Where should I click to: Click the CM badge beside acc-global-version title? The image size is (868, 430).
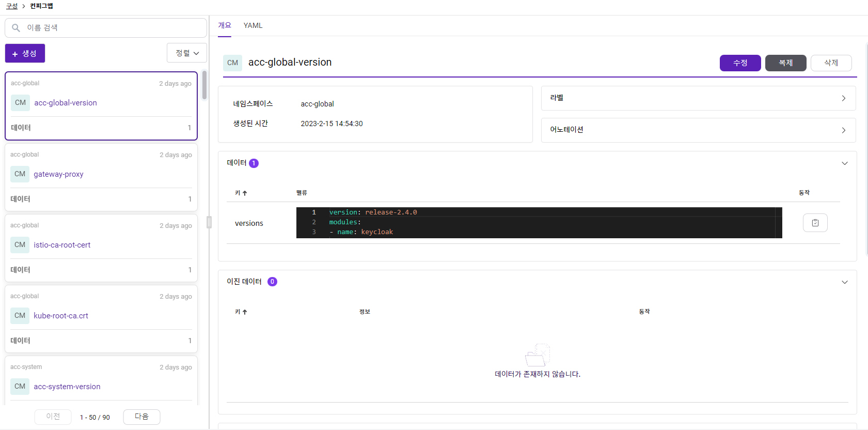pos(232,63)
